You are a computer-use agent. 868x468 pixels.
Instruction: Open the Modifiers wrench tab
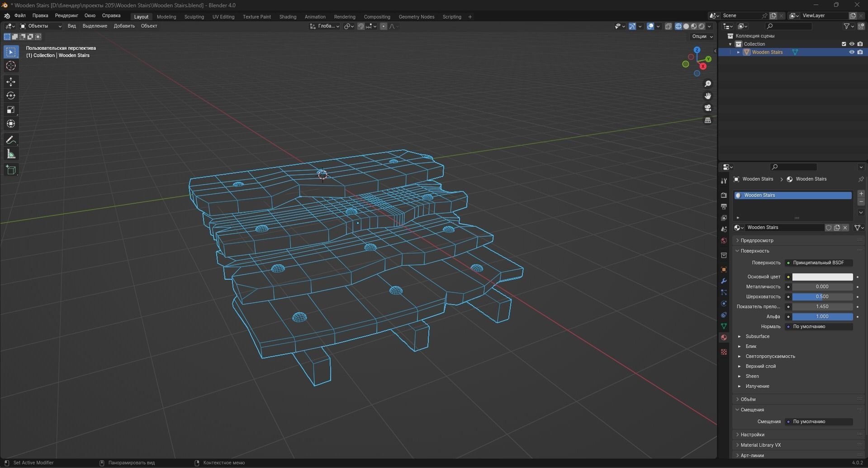click(724, 281)
